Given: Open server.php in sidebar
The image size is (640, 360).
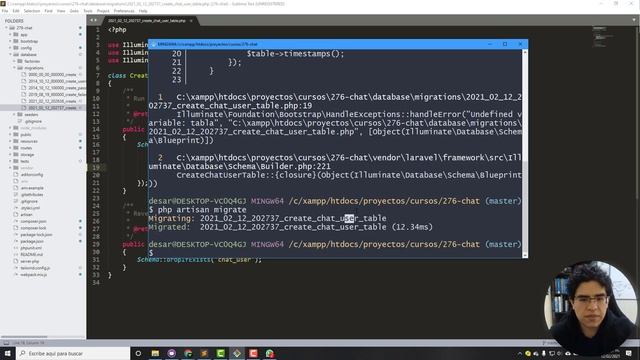Looking at the screenshot, I should click(x=29, y=261).
